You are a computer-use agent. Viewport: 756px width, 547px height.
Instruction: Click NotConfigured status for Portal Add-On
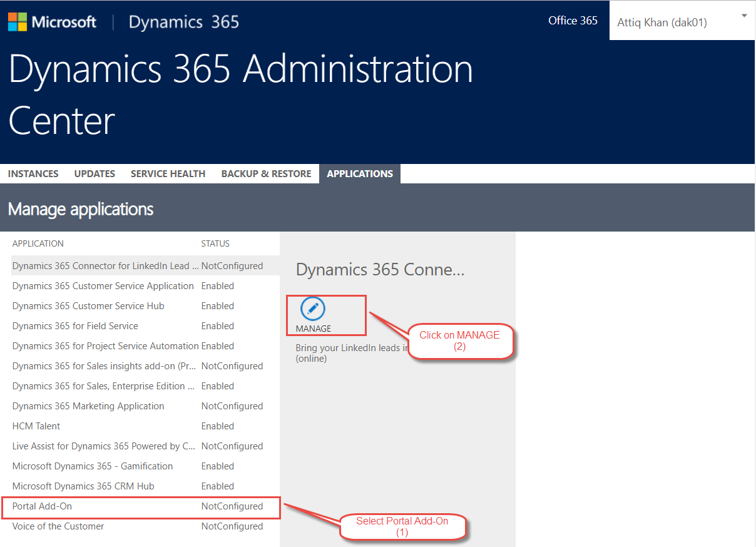tap(232, 506)
